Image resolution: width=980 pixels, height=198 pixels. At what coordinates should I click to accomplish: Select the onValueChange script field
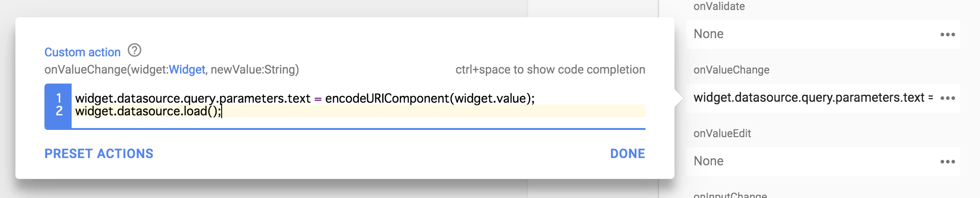[823, 98]
